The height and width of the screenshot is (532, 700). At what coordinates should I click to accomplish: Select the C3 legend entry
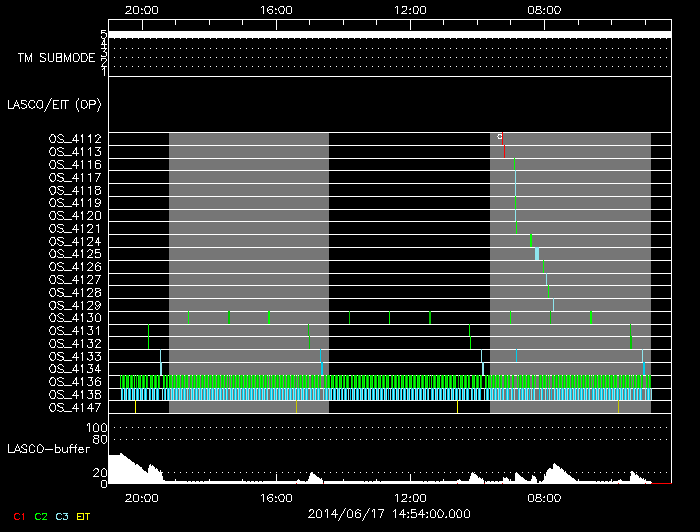click(62, 515)
